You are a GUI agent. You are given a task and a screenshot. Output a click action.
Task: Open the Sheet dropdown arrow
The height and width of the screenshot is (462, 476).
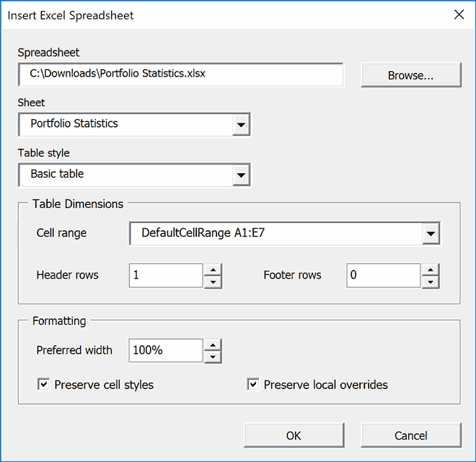(241, 124)
